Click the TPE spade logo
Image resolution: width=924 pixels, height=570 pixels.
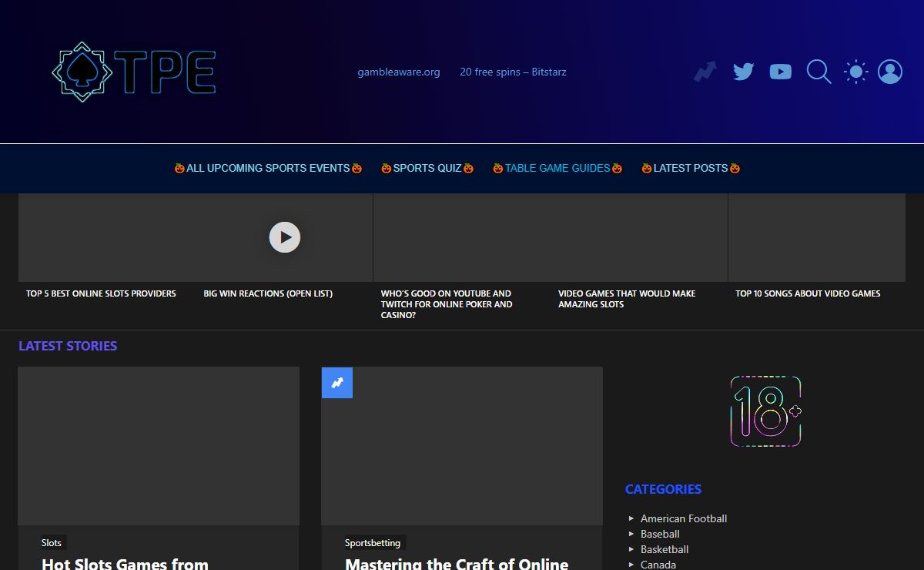point(133,72)
